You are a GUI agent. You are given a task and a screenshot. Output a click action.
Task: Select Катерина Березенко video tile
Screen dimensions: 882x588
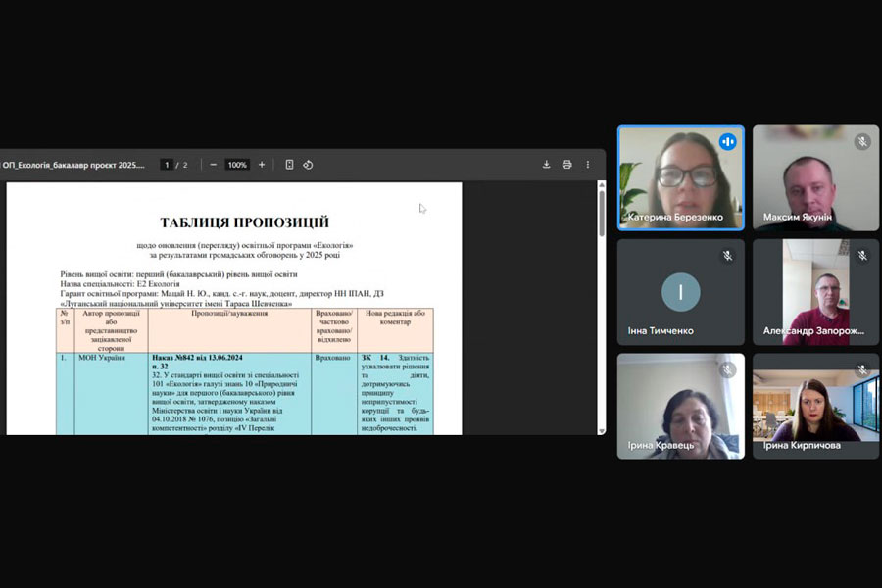point(681,177)
